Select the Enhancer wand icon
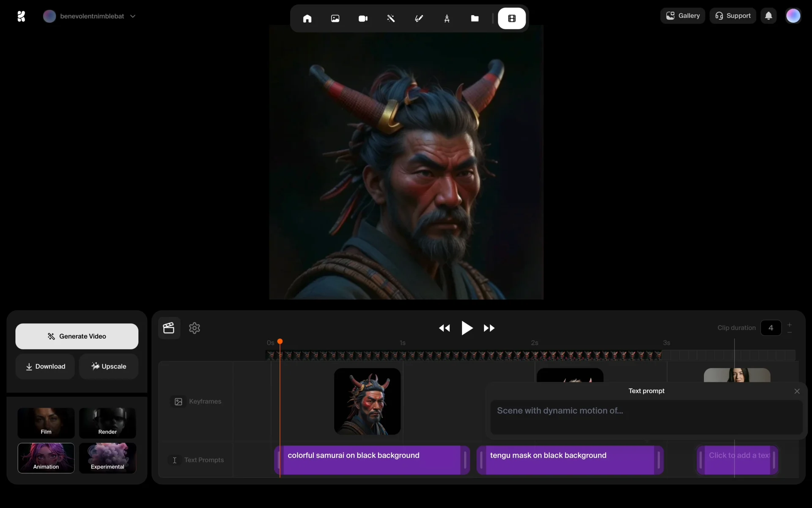The width and height of the screenshot is (812, 508). point(391,19)
